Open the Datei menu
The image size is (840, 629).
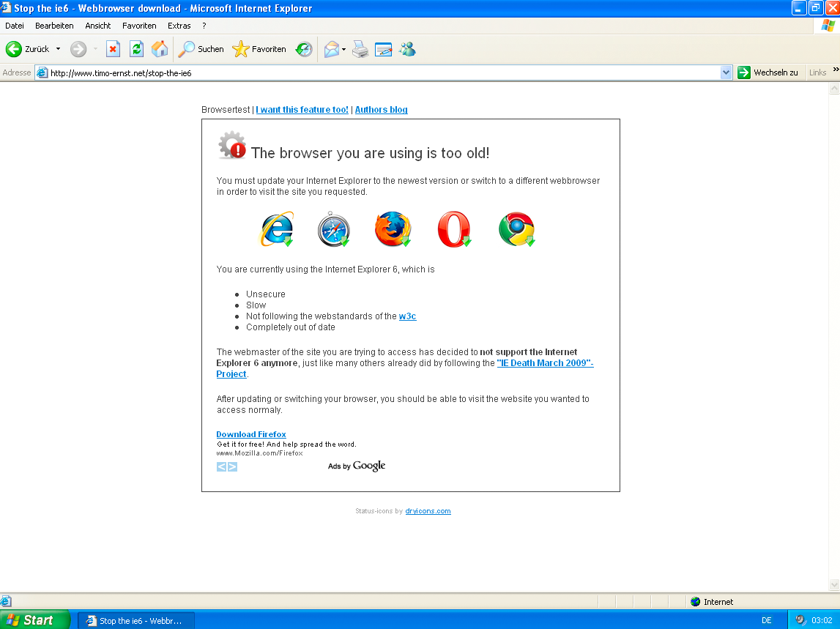tap(15, 26)
